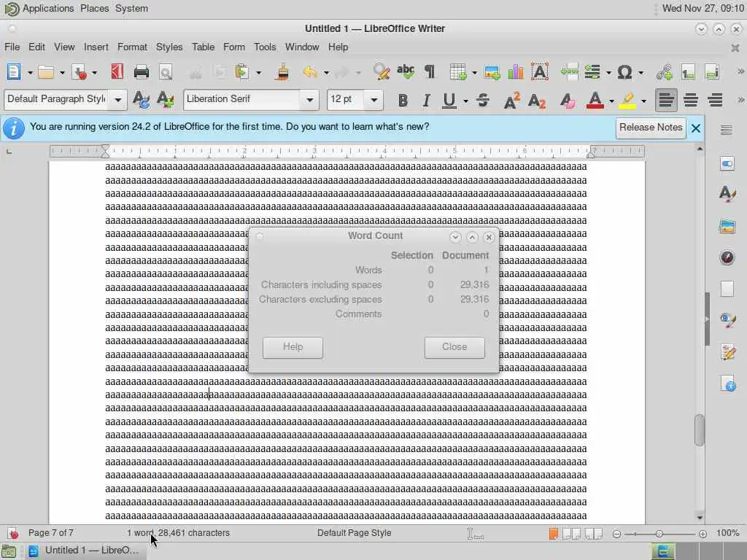
Task: Click Insert Page Break icon
Action: tap(569, 72)
